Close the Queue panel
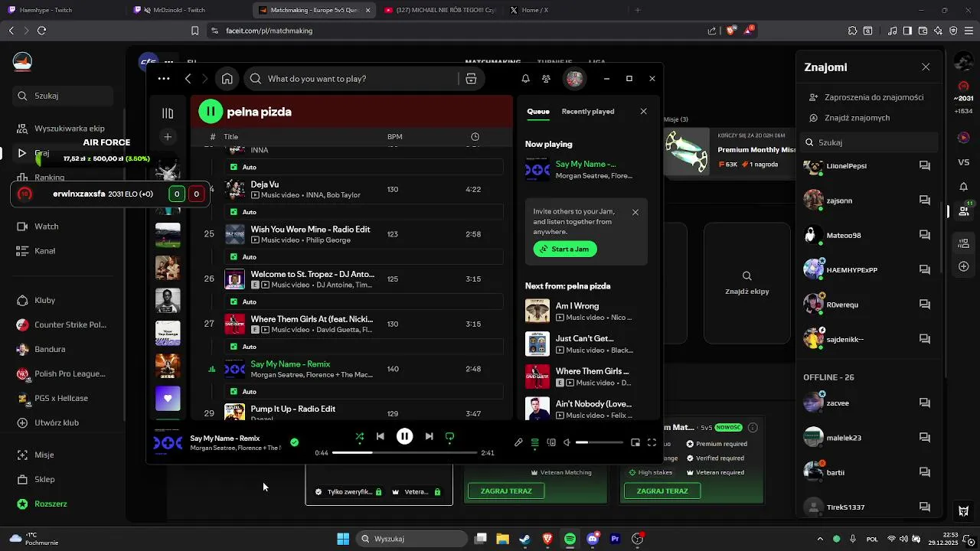980x551 pixels. [643, 112]
